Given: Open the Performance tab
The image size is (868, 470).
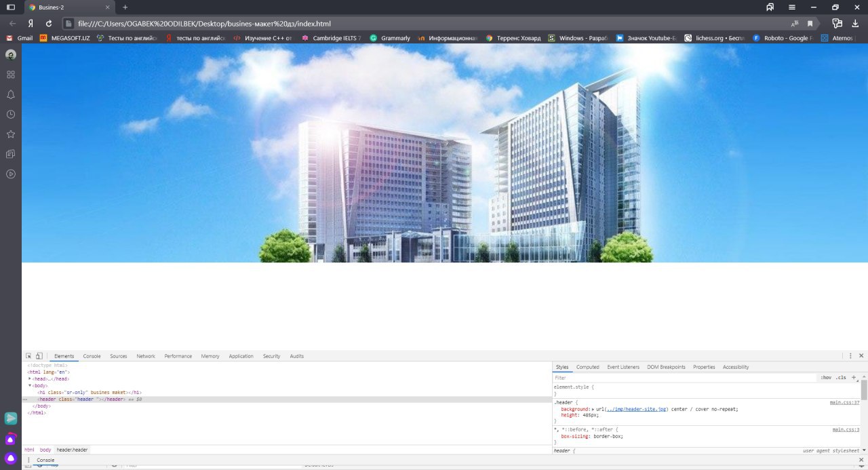Looking at the screenshot, I should (x=178, y=356).
